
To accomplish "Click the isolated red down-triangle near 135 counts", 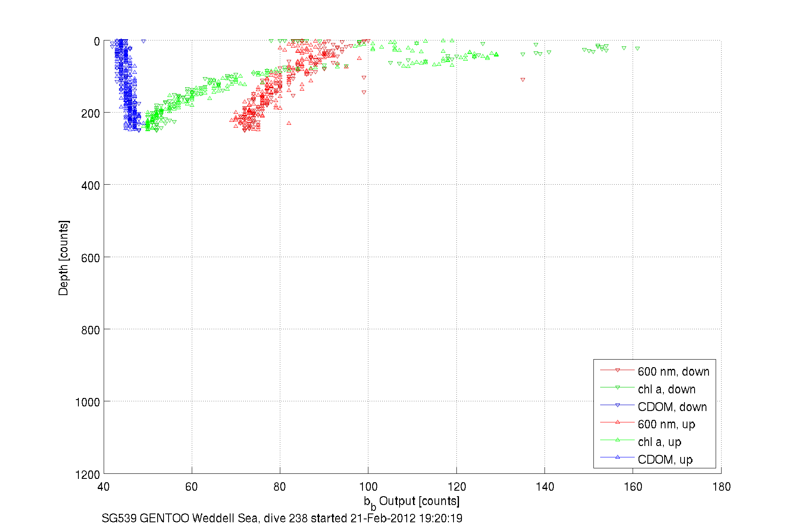I will tap(523, 80).
